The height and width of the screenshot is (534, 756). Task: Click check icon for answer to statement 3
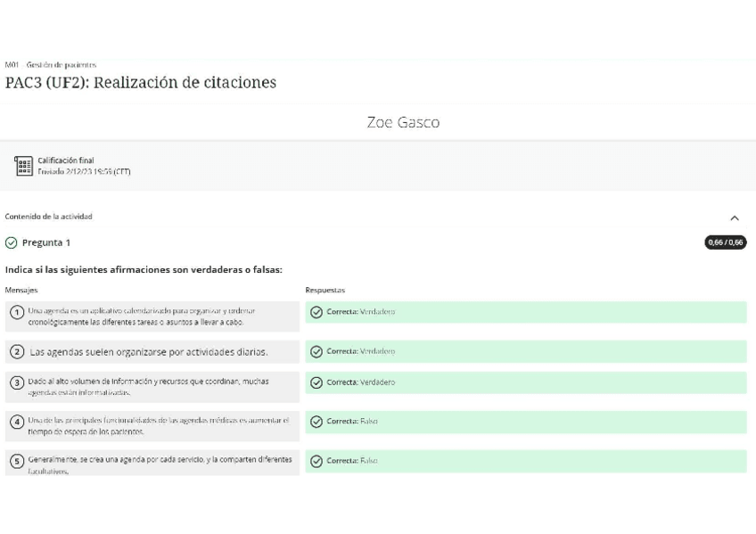[x=316, y=382]
